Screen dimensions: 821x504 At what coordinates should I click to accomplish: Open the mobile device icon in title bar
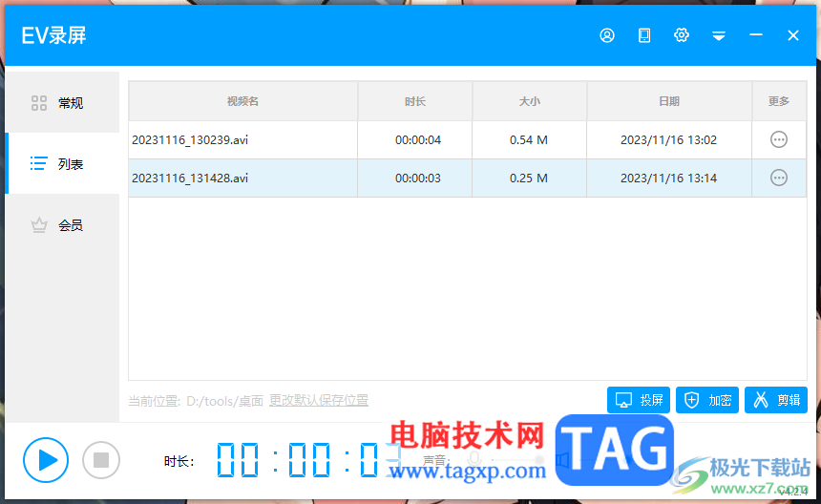644,35
